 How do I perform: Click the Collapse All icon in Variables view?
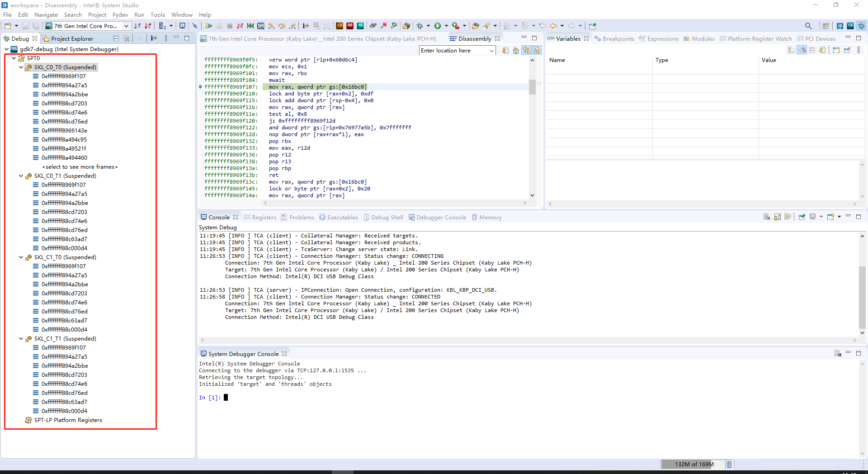point(812,50)
